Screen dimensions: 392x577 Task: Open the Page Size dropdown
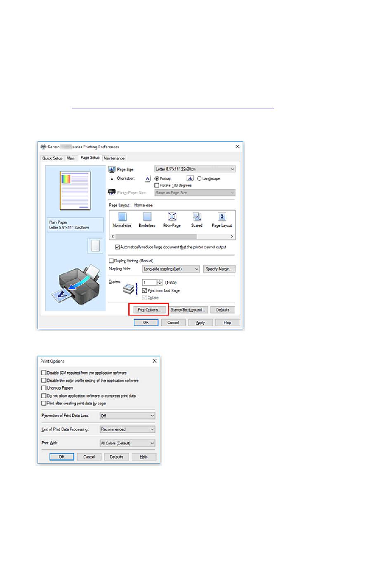[x=195, y=169]
